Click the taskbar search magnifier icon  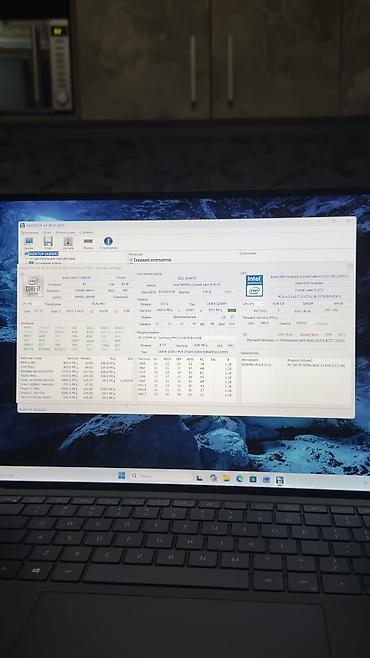coord(134,475)
